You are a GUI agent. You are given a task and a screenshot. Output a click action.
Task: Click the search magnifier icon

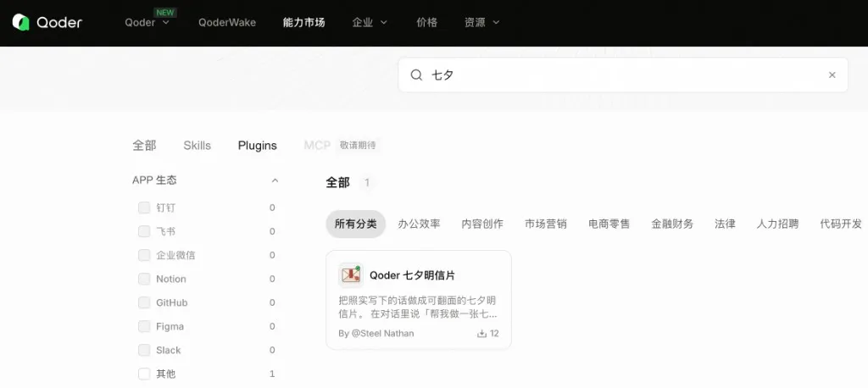(416, 75)
